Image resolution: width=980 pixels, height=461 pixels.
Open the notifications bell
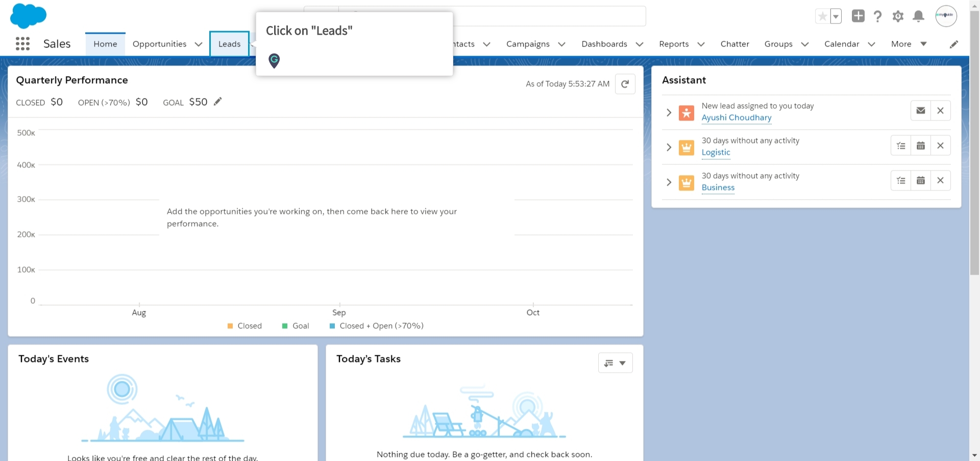tap(918, 16)
